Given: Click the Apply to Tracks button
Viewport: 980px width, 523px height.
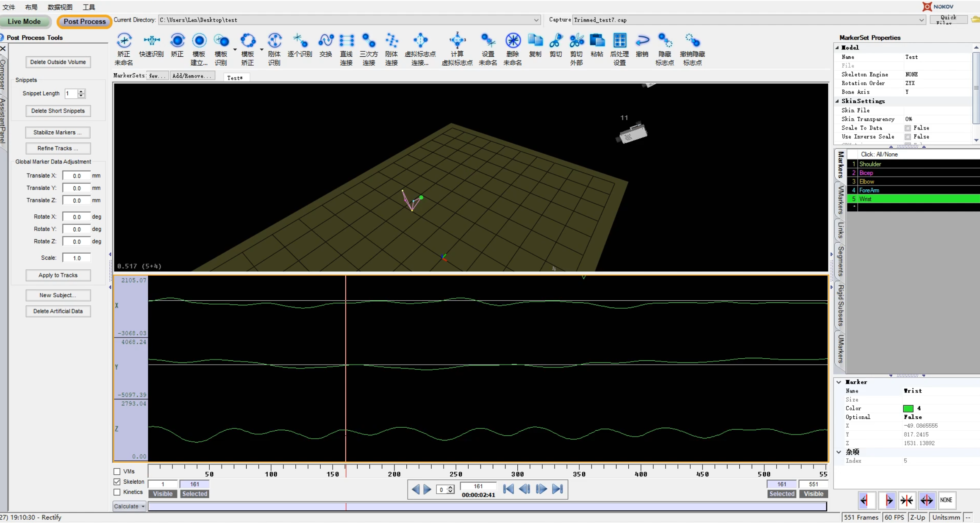Looking at the screenshot, I should click(x=58, y=275).
